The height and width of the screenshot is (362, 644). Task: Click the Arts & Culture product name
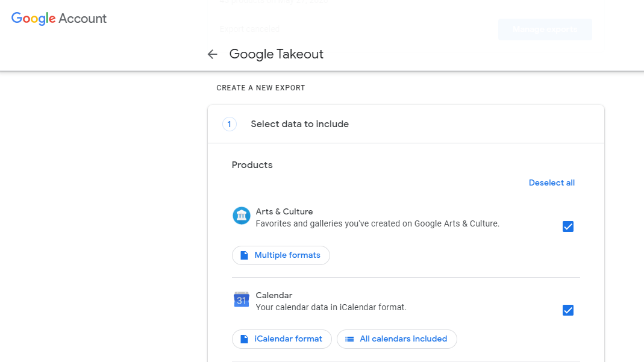(x=284, y=211)
